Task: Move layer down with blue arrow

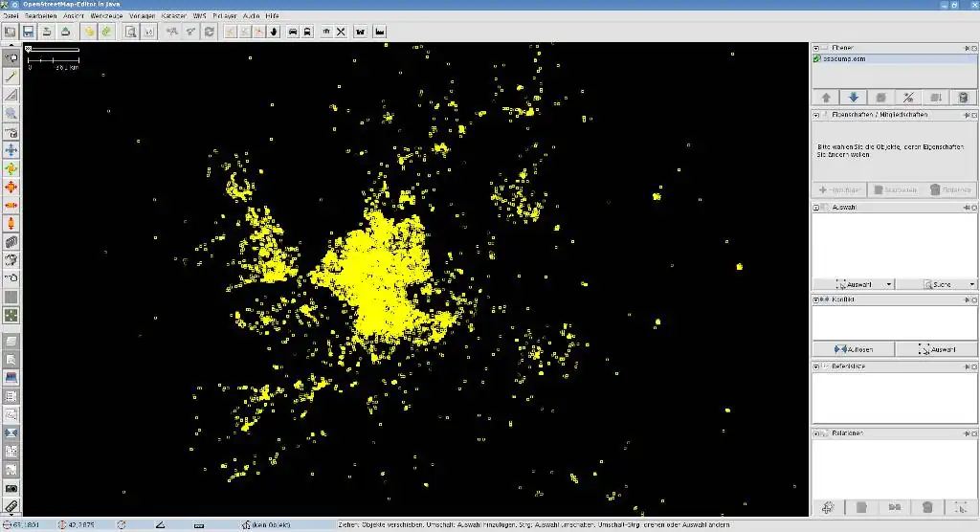Action: pyautogui.click(x=854, y=98)
